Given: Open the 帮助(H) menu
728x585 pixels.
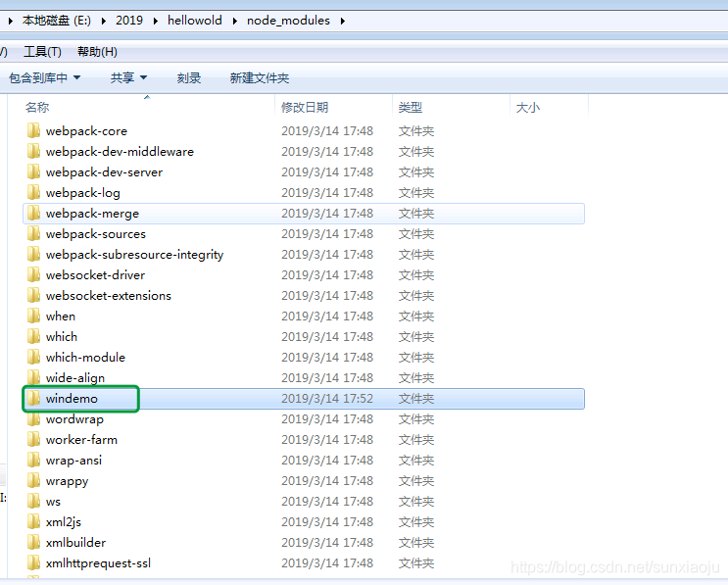Looking at the screenshot, I should (97, 52).
